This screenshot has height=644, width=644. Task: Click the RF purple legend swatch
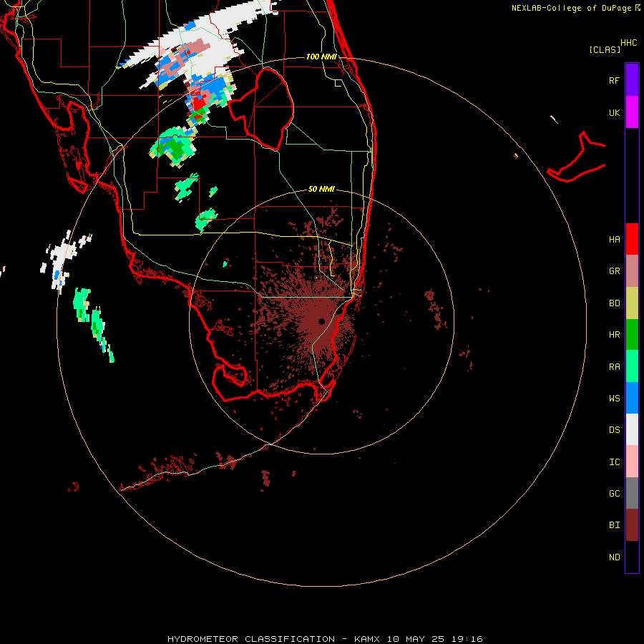pyautogui.click(x=632, y=80)
